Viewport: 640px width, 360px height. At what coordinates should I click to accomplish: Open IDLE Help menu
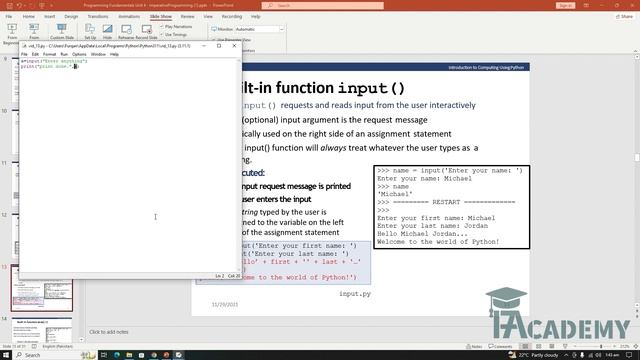coord(114,54)
